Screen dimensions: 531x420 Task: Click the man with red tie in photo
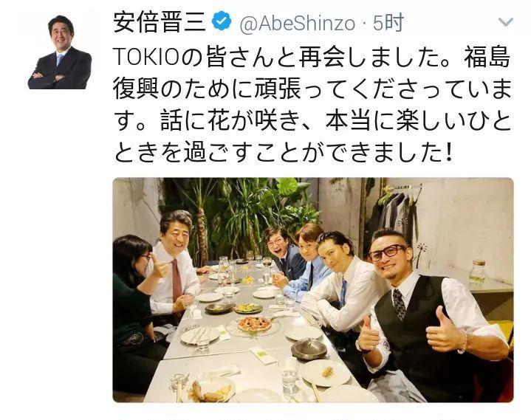[174, 267]
